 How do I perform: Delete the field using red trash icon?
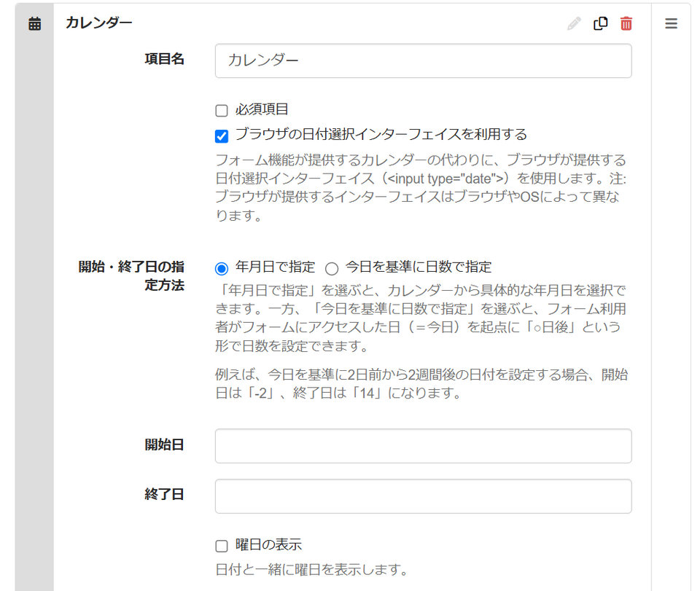(x=626, y=23)
